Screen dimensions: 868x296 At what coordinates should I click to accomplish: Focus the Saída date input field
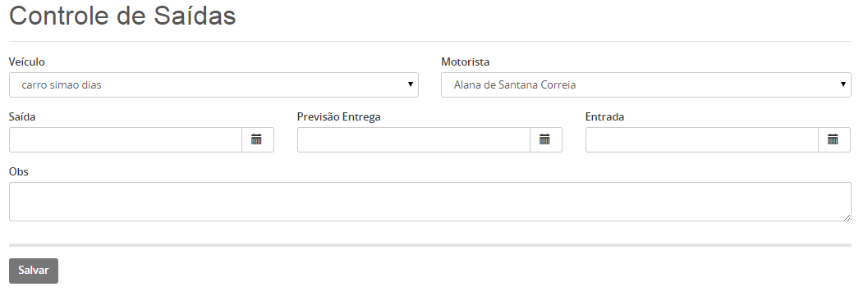pos(126,139)
